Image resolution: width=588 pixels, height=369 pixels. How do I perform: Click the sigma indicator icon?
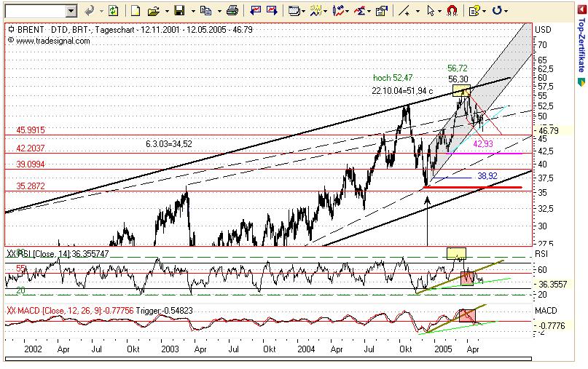click(x=360, y=11)
